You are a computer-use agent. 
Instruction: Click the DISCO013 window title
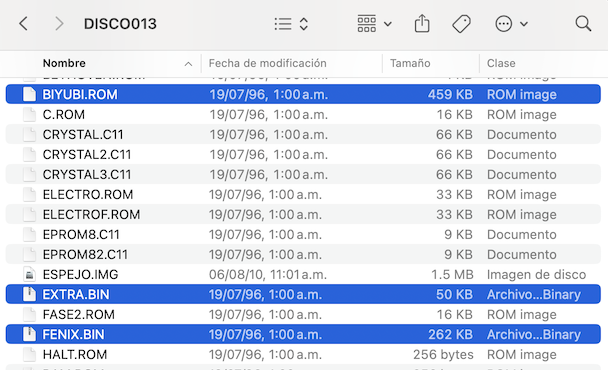pos(120,24)
